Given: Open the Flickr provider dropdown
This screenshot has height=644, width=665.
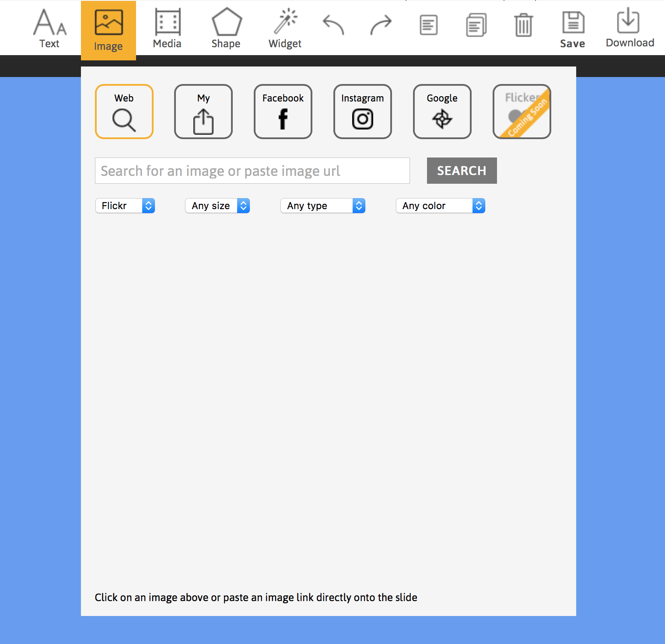Looking at the screenshot, I should click(125, 206).
